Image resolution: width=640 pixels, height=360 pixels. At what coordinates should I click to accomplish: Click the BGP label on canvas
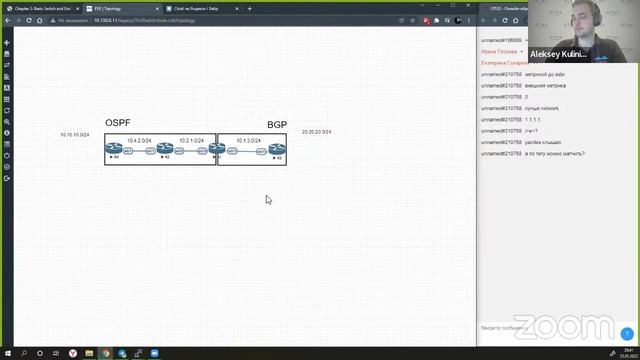(x=277, y=125)
